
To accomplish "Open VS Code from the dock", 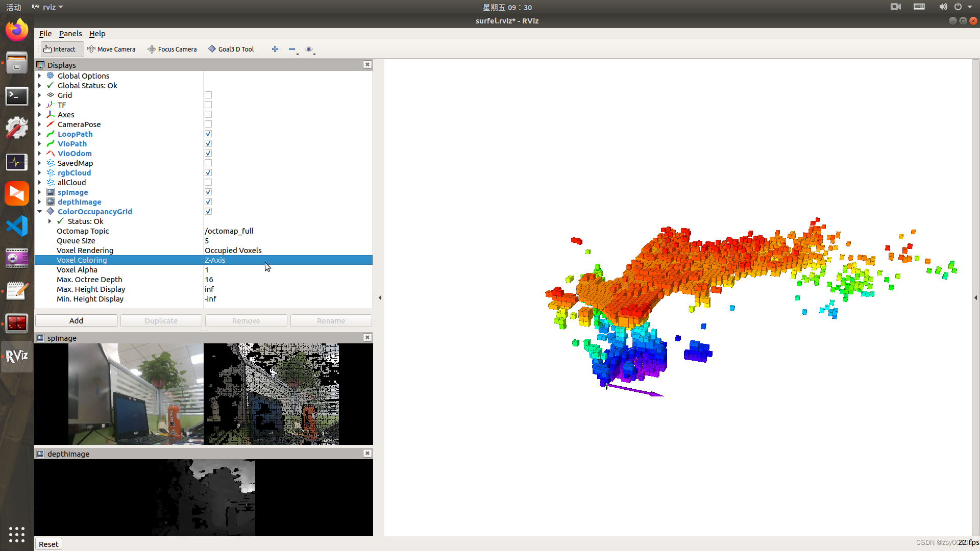I will (x=17, y=226).
